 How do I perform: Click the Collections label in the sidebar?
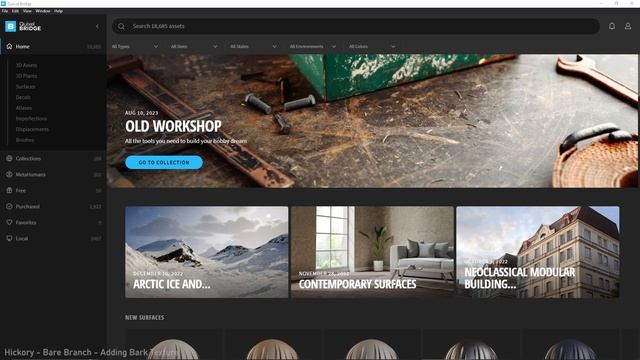28,158
